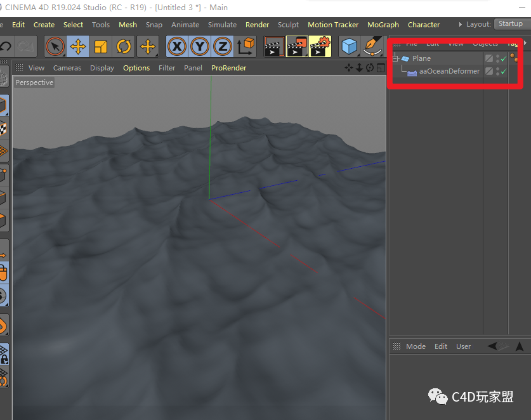
Task: Open the MoGraph menu
Action: coord(383,25)
